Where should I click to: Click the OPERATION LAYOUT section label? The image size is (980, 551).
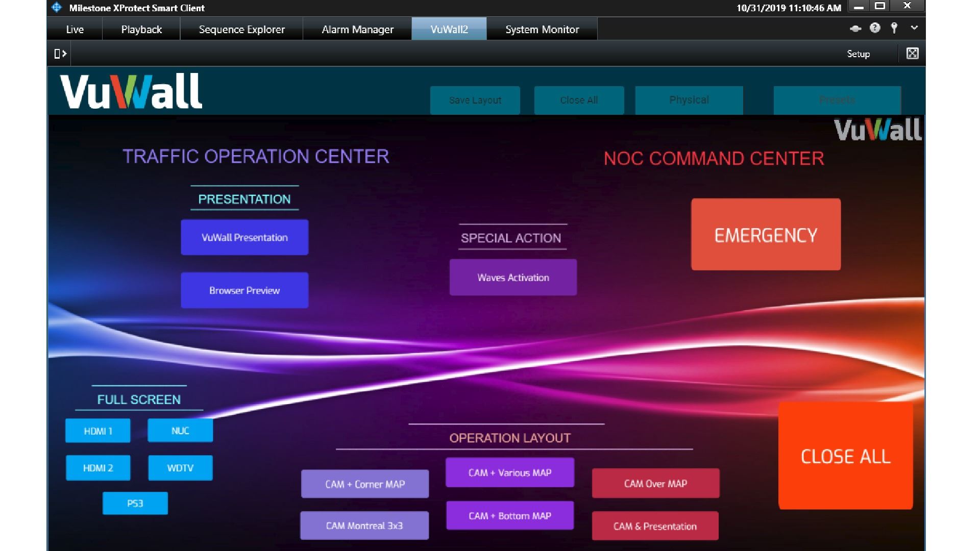[x=510, y=438]
